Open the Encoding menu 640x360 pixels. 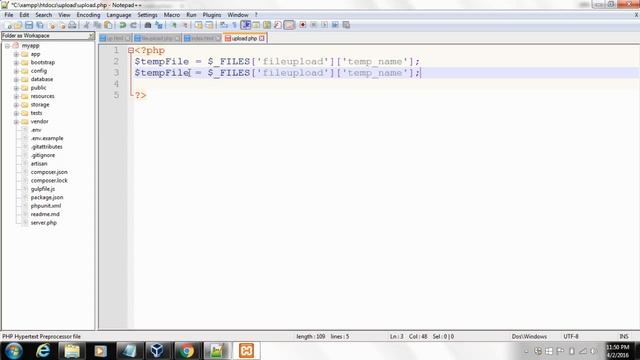88,15
